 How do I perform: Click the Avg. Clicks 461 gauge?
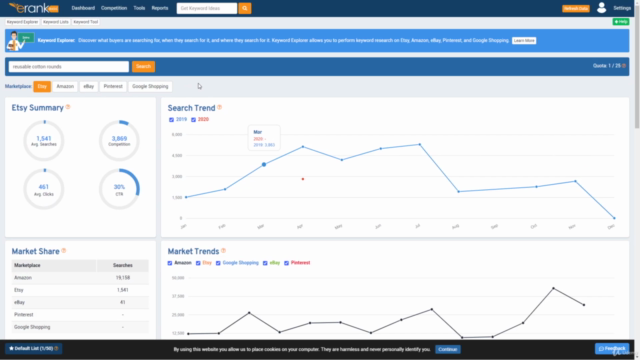[44, 189]
